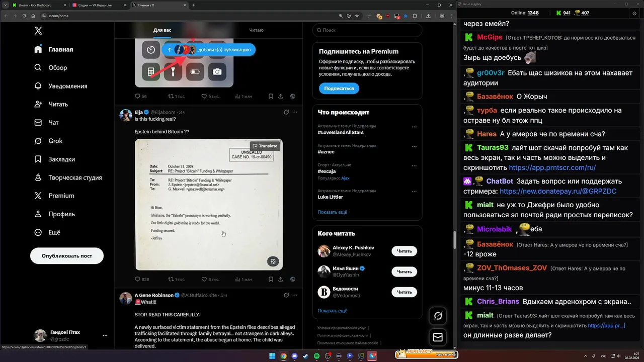Open Steam from the taskbar
The width and height of the screenshot is (644, 362).
(x=305, y=356)
